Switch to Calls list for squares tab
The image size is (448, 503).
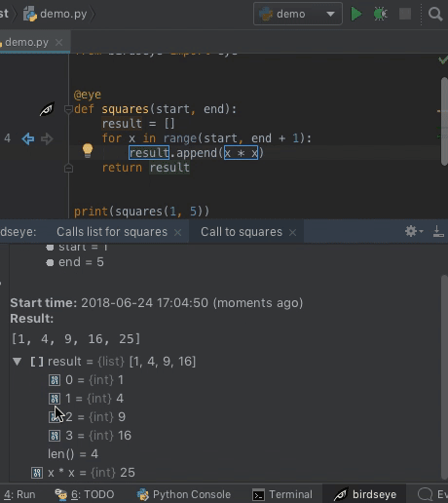112,232
